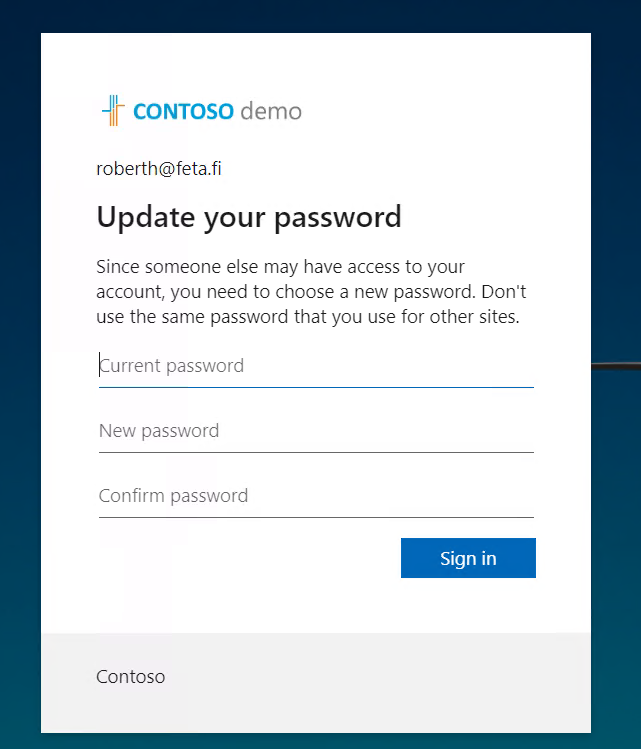Click the underline beneath Current password
Image resolution: width=641 pixels, height=749 pixels.
click(x=316, y=387)
